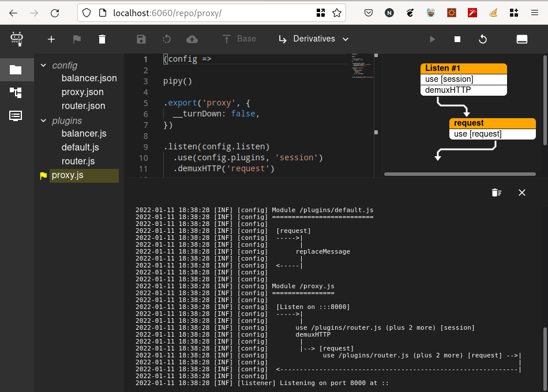Screen dimensions: 548x392
Task: Switch to the file explorer tab
Action: (x=15, y=70)
